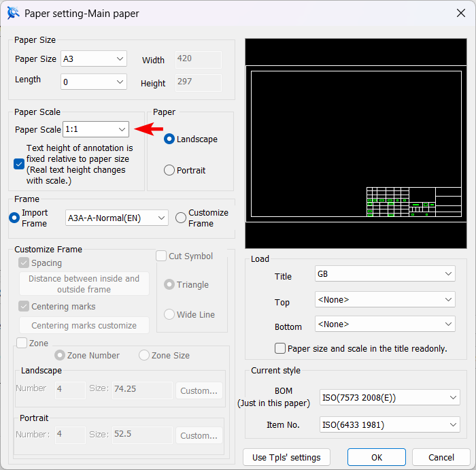Click the app icon in the title bar

click(13, 13)
